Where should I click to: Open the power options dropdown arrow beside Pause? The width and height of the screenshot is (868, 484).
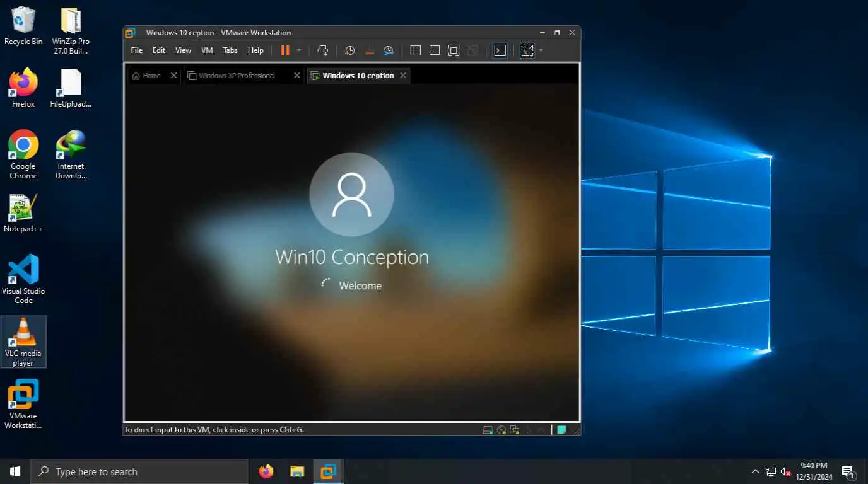(299, 50)
